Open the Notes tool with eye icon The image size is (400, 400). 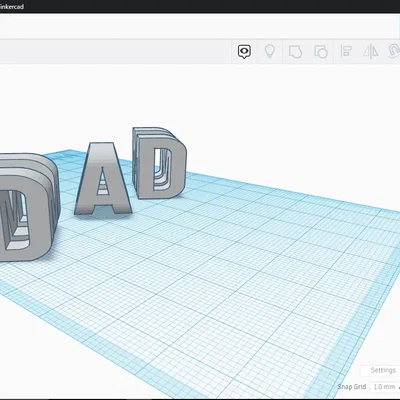[244, 52]
